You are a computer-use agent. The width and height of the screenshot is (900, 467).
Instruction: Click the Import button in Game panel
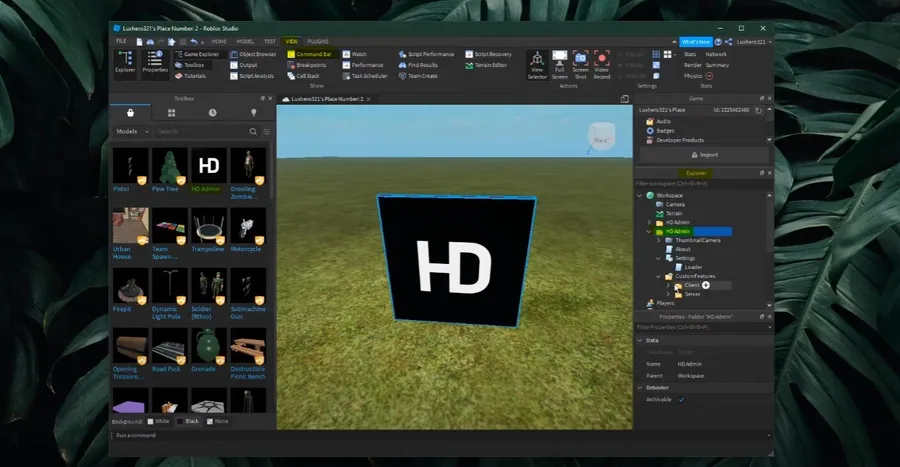(x=704, y=155)
